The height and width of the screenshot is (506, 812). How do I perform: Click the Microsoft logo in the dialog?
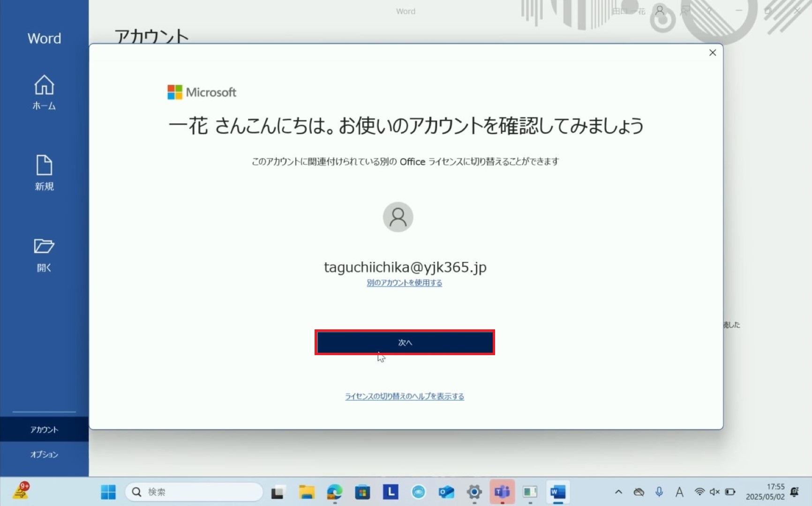coord(202,92)
